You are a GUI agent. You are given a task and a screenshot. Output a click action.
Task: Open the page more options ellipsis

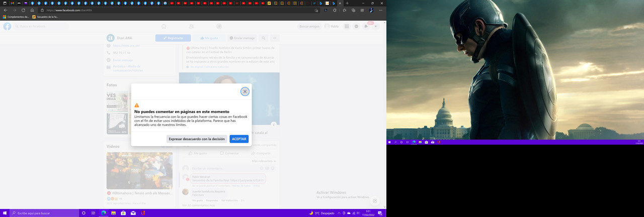(x=275, y=38)
